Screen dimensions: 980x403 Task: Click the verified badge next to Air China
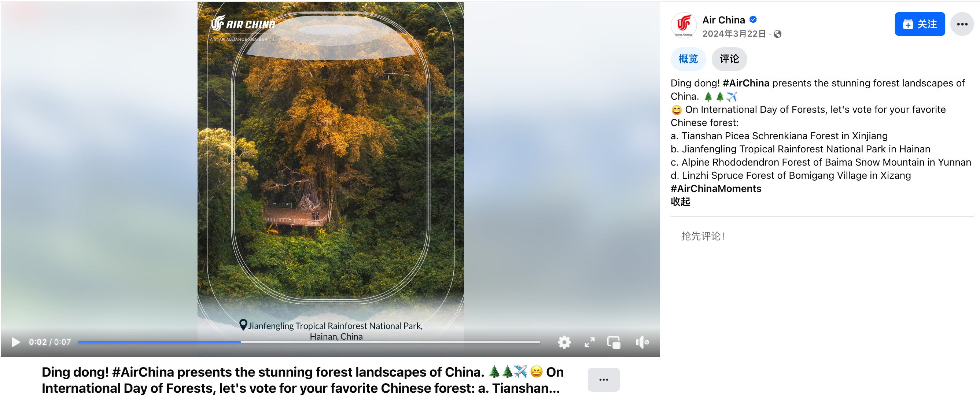[752, 19]
